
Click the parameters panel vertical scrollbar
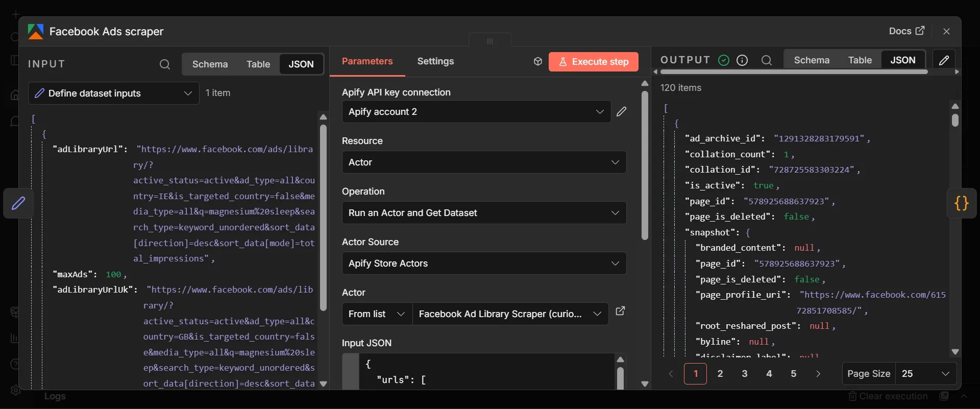tap(645, 165)
